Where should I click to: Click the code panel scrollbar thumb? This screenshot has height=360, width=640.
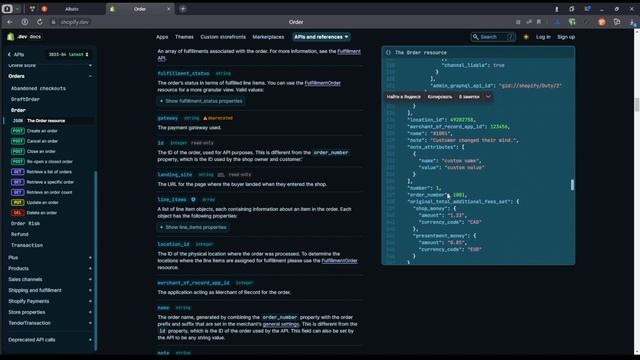572,184
